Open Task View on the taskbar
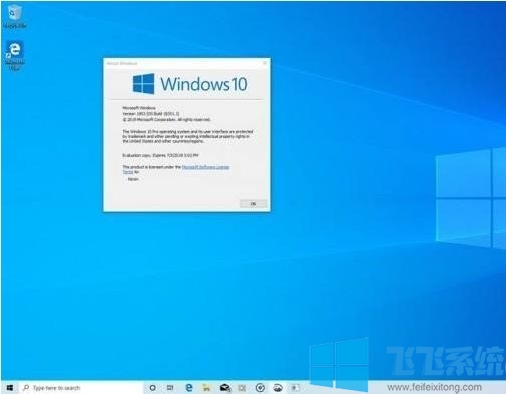Screen dimensions: 506x394 tap(170, 388)
